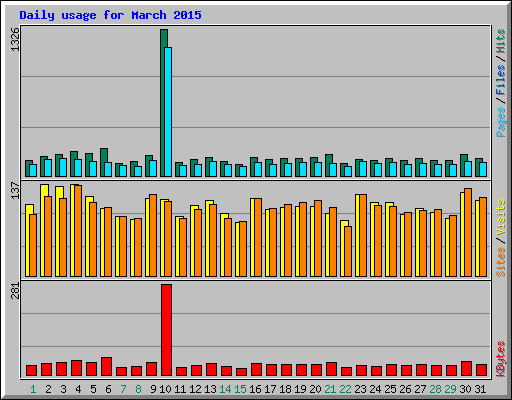Click day 21 on the bottom axis
The height and width of the screenshot is (400, 512).
[x=330, y=389]
